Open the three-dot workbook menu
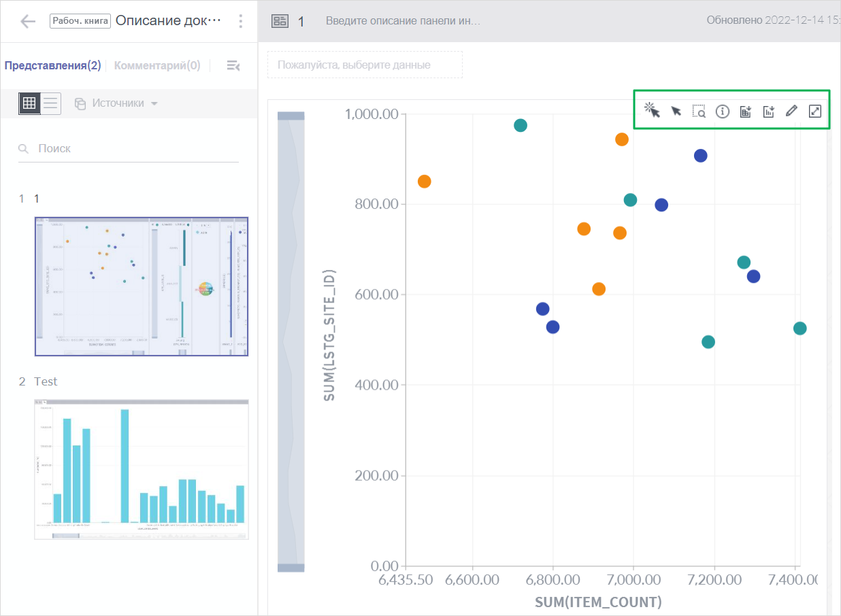The image size is (841, 616). 240,21
